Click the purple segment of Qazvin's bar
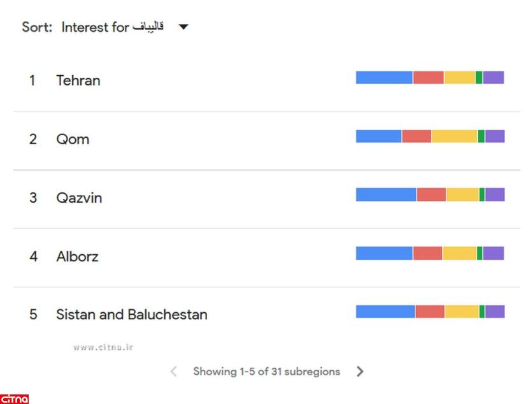The width and height of the screenshot is (532, 404). (494, 195)
